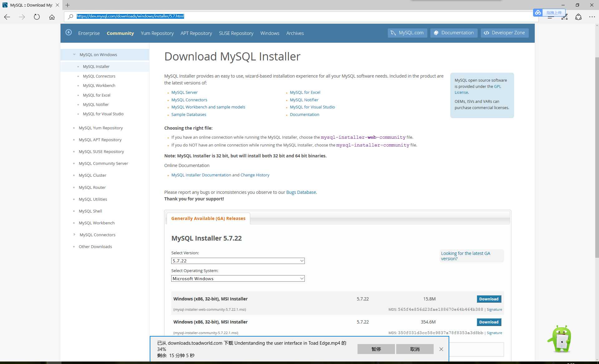Open the MySQL Installer Documentation link

201,175
